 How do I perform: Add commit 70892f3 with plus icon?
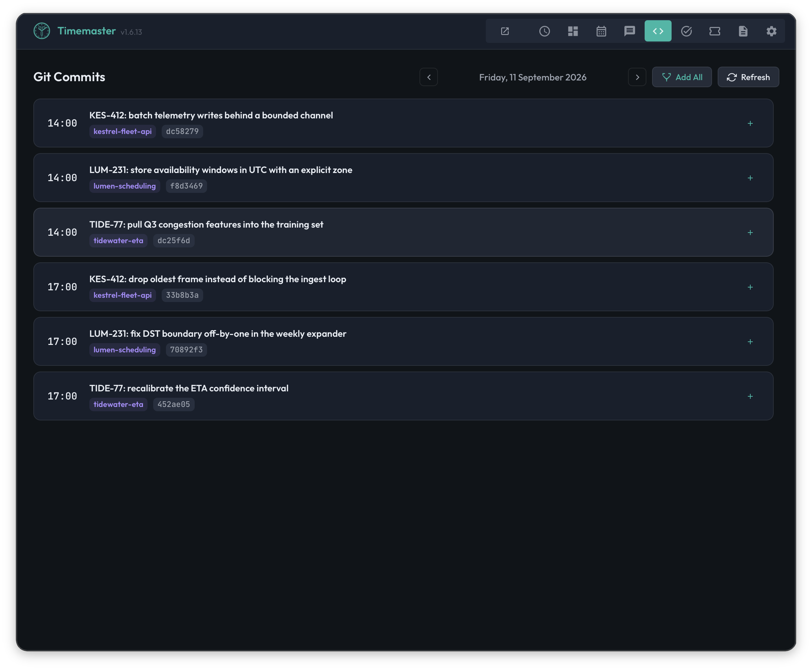[x=750, y=342]
